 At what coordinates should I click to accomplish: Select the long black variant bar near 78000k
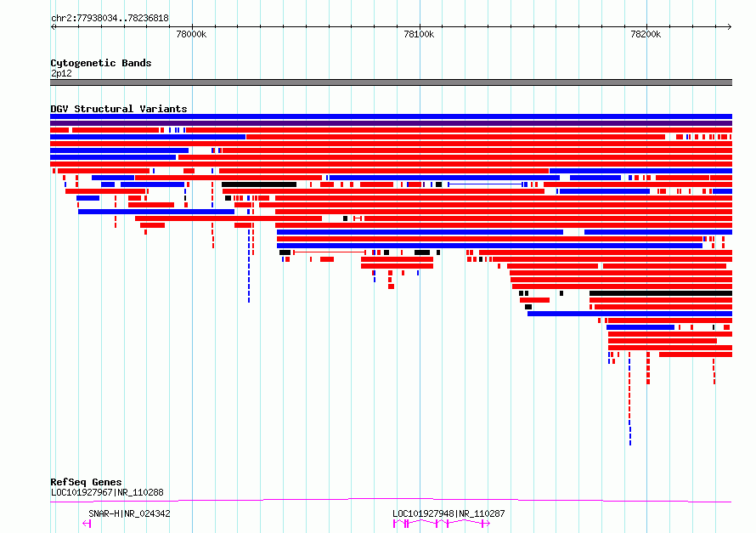point(259,184)
